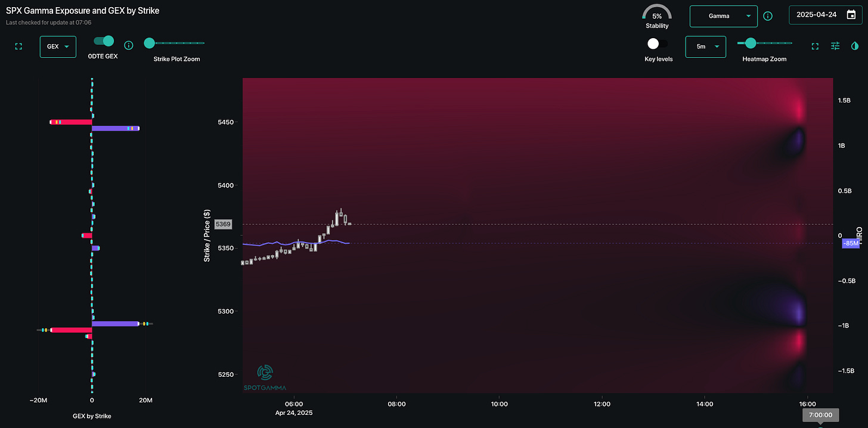Click the -85M HIRO value tag
This screenshot has height=428, width=868.
pos(850,243)
